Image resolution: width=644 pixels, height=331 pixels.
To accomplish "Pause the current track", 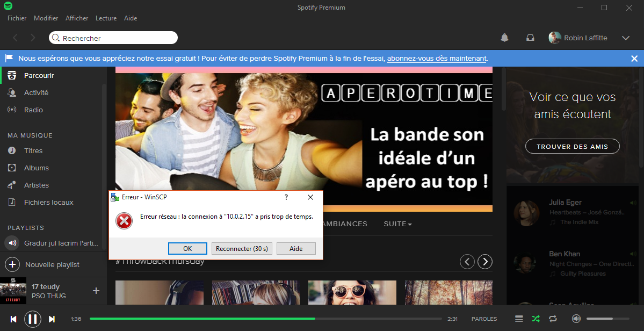I will pyautogui.click(x=32, y=319).
